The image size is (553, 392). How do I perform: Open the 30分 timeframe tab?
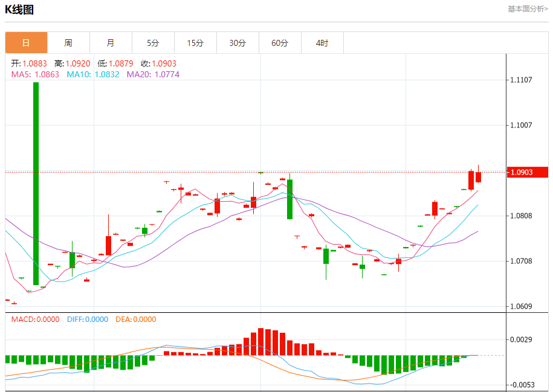(238, 43)
